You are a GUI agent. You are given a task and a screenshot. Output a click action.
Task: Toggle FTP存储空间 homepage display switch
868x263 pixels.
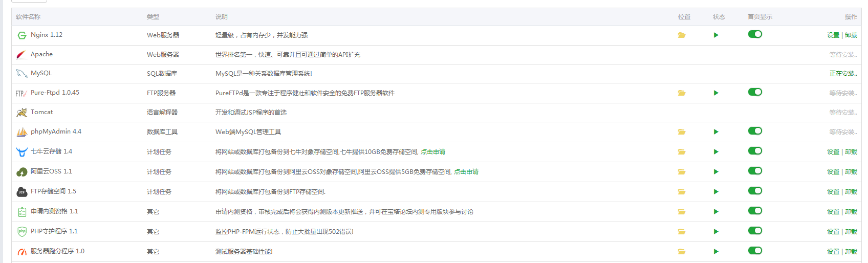tap(755, 191)
